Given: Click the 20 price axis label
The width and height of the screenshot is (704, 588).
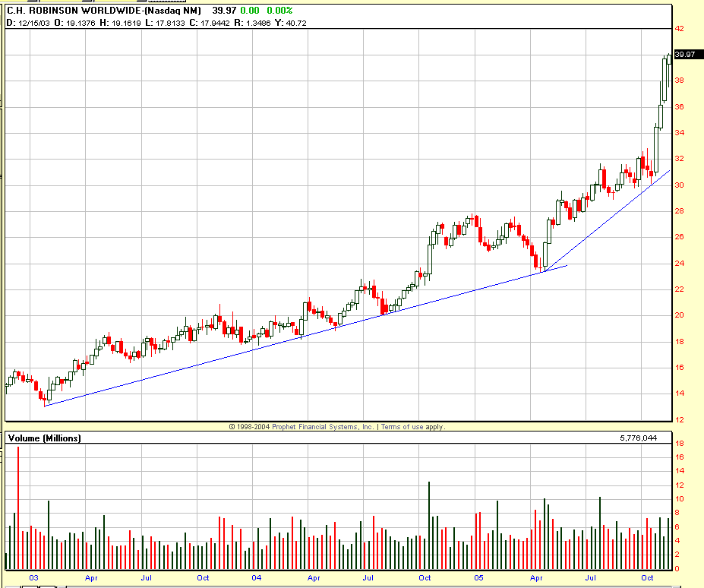Looking at the screenshot, I should tap(679, 315).
